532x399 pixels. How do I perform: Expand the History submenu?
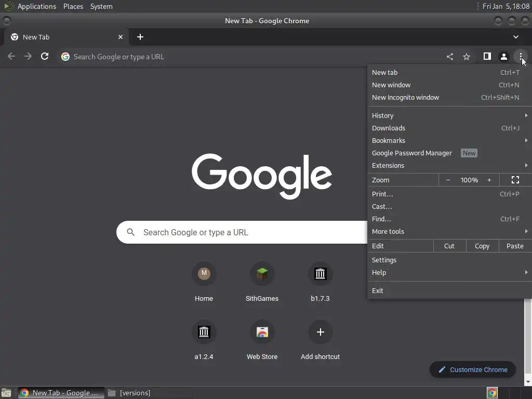coord(449,115)
